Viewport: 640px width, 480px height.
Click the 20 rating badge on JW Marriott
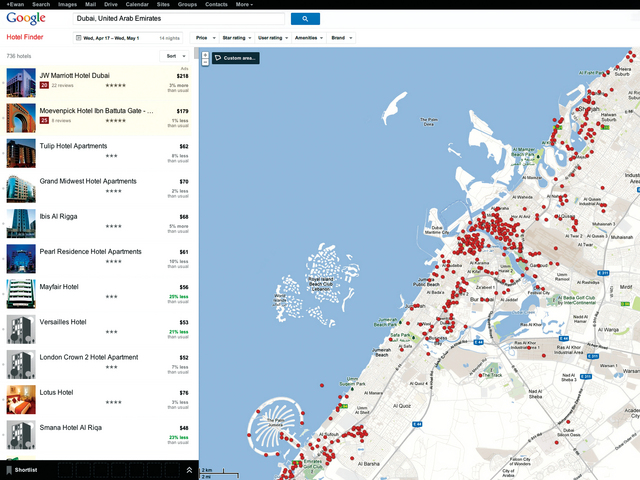click(x=44, y=85)
